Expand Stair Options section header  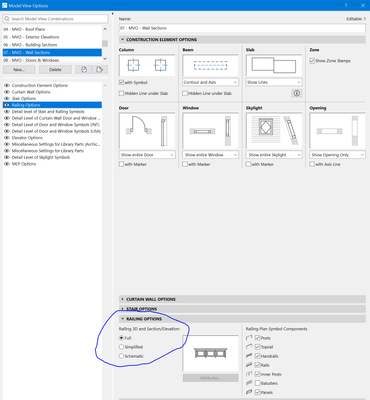pos(242,309)
